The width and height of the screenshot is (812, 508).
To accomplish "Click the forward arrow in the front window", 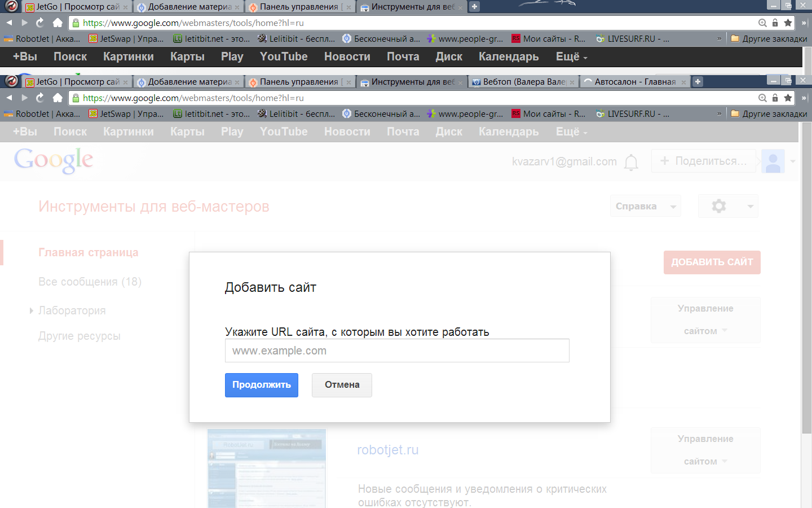I will point(24,98).
